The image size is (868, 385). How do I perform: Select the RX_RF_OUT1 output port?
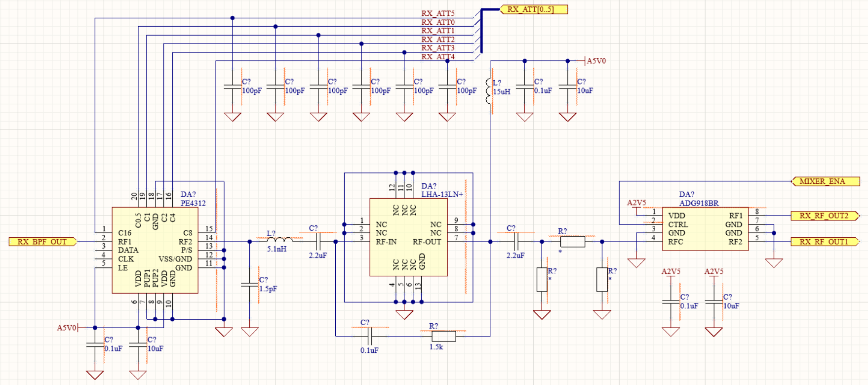[824, 242]
